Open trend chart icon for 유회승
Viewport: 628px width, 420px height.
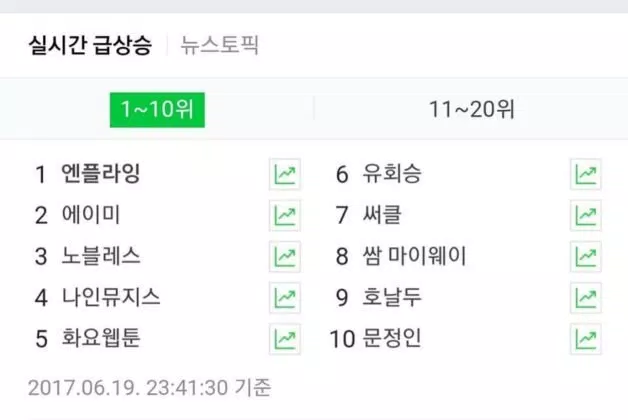[586, 175]
